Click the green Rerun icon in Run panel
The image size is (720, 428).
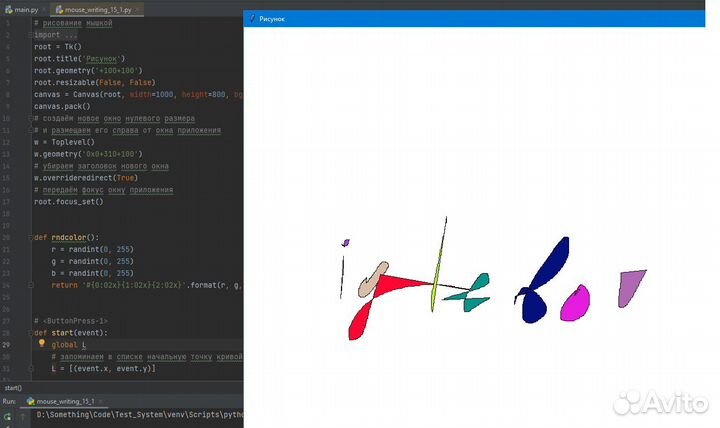coord(7,417)
